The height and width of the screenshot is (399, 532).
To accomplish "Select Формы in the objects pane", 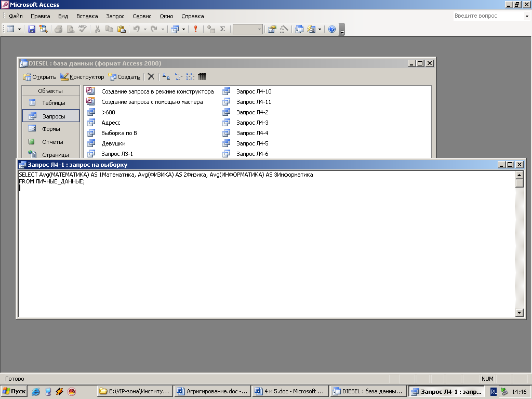I will click(x=50, y=129).
